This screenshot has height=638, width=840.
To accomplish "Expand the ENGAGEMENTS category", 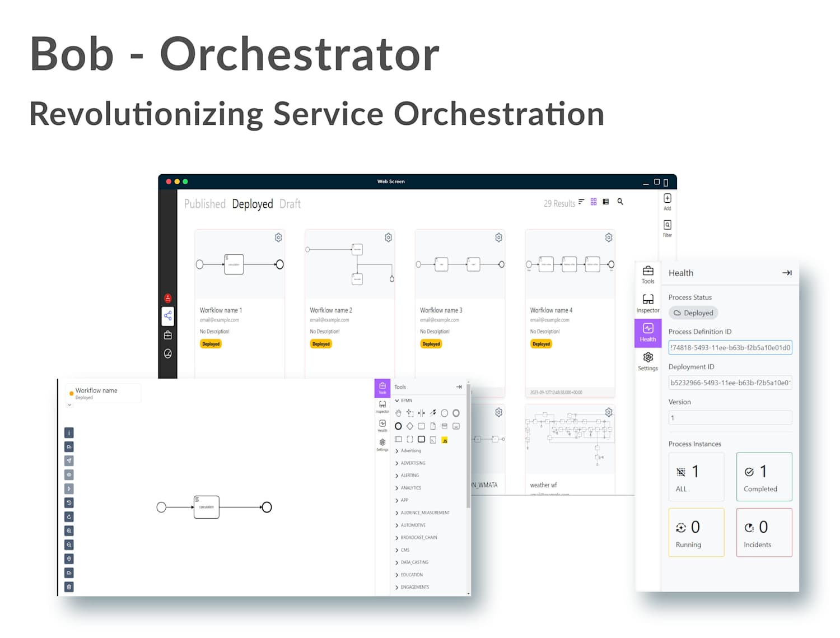I will (x=412, y=587).
